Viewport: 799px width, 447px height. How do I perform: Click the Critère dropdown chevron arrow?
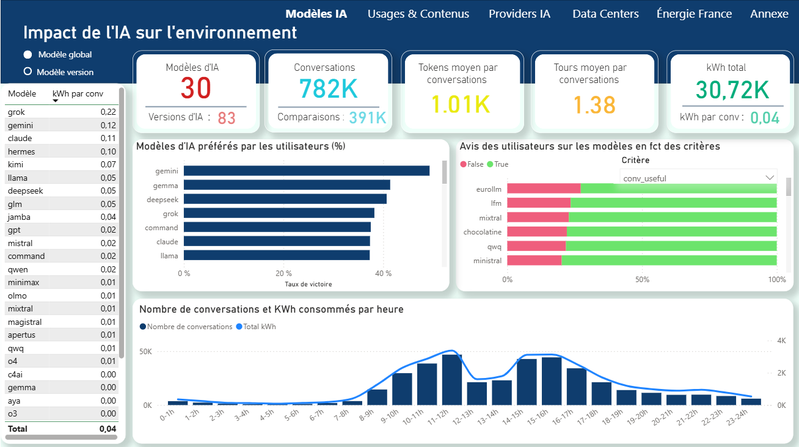pyautogui.click(x=769, y=178)
